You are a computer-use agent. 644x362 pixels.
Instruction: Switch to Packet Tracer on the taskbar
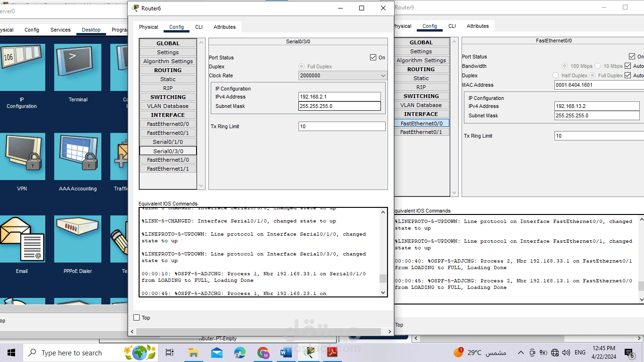coord(309,353)
